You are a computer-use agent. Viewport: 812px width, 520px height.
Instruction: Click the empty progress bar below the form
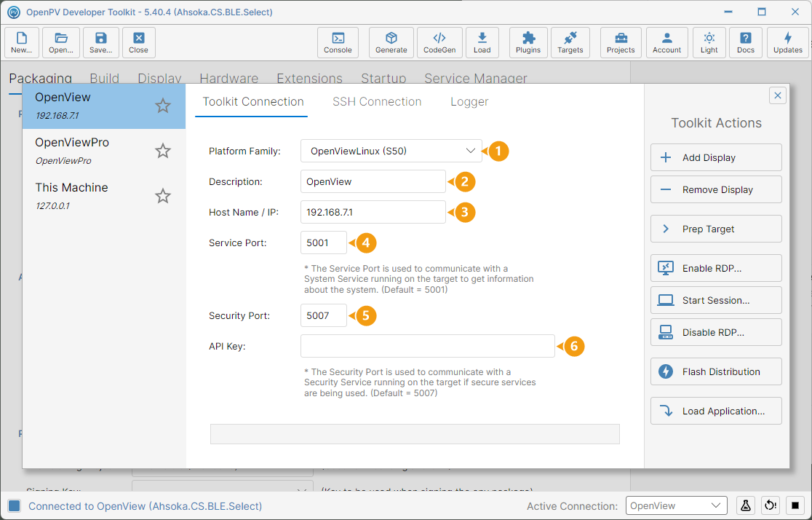[415, 434]
